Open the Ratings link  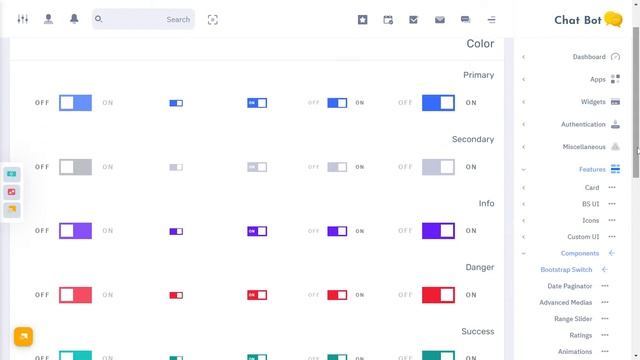coord(580,335)
